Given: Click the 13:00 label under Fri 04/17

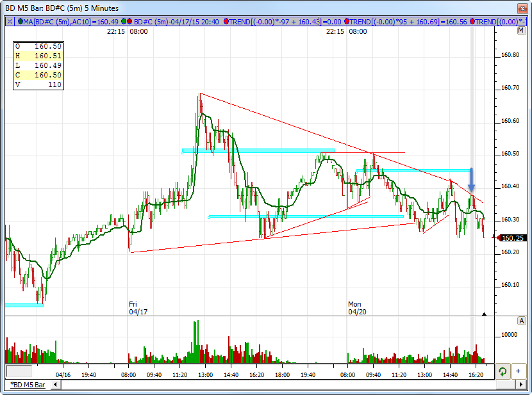Looking at the screenshot, I should point(206,375).
